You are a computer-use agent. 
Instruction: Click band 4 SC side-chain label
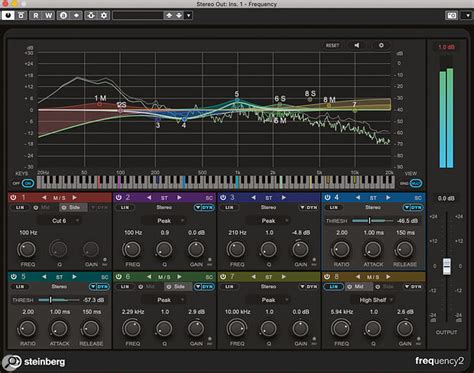click(418, 198)
